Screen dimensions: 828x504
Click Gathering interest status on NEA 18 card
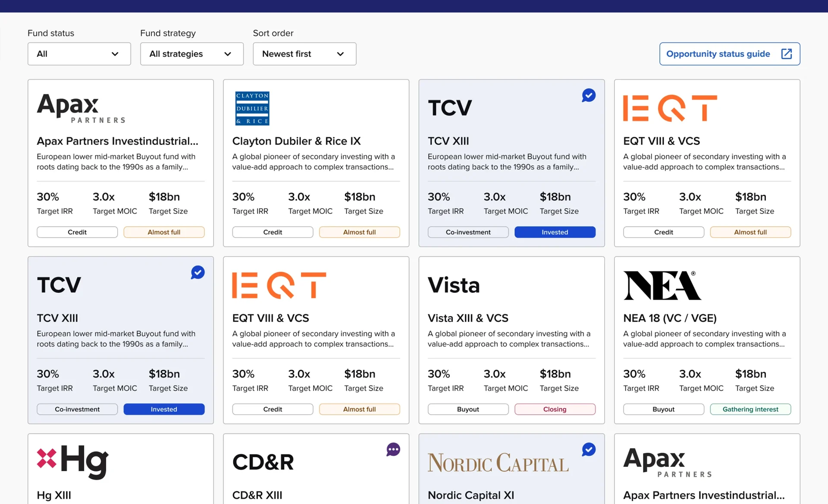click(x=750, y=409)
